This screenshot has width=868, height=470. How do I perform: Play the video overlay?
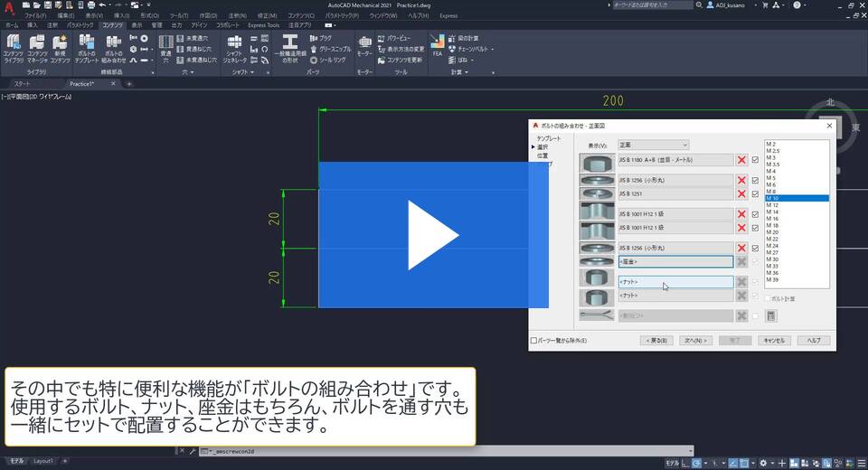433,235
